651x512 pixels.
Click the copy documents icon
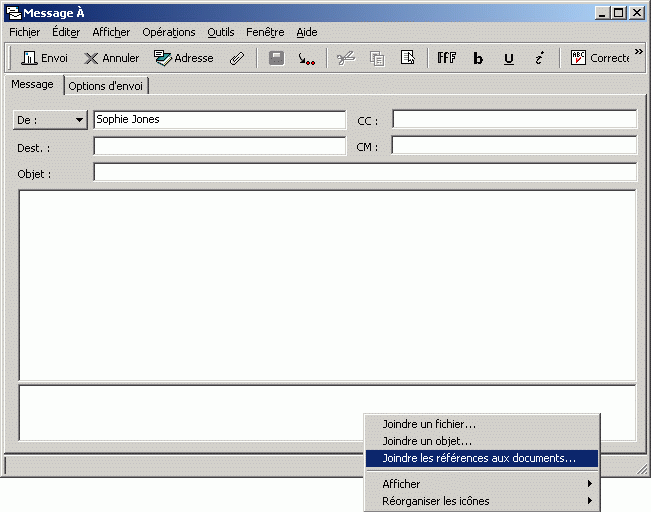(377, 59)
